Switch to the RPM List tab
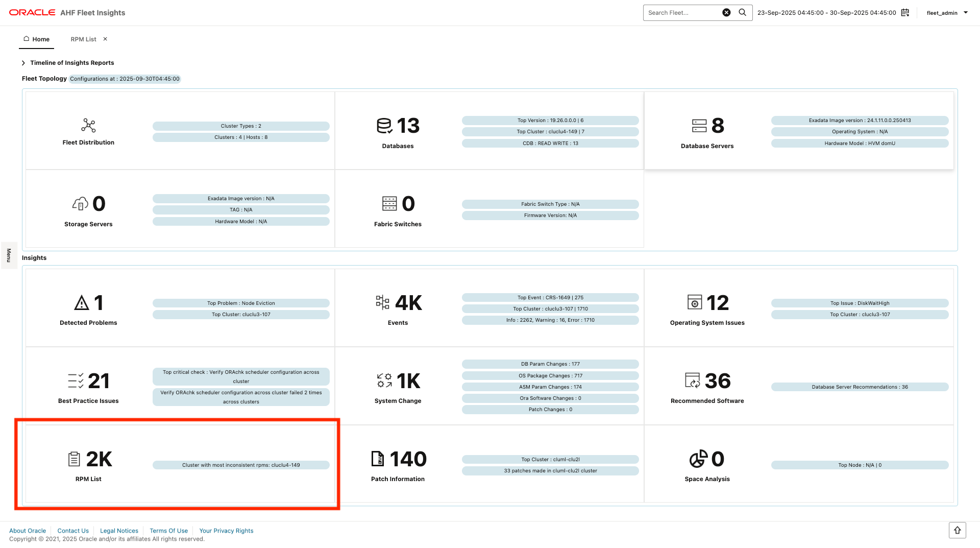The height and width of the screenshot is (548, 980). (83, 39)
